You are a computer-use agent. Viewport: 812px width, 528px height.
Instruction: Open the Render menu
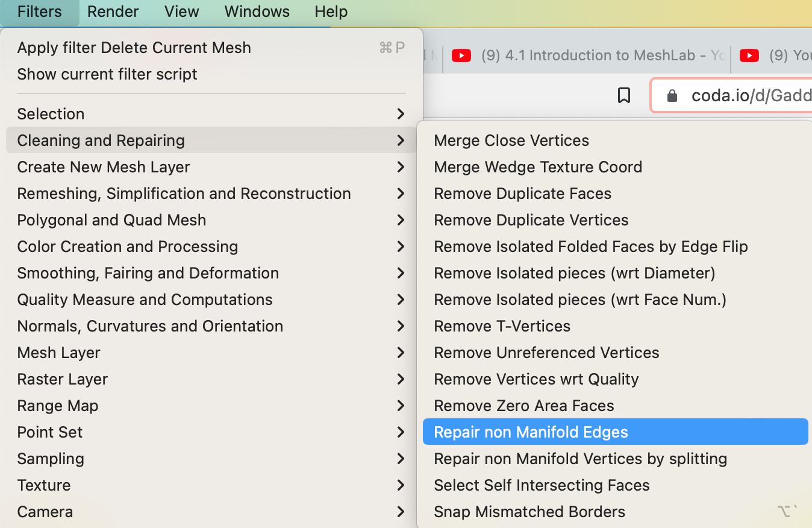[x=113, y=11]
